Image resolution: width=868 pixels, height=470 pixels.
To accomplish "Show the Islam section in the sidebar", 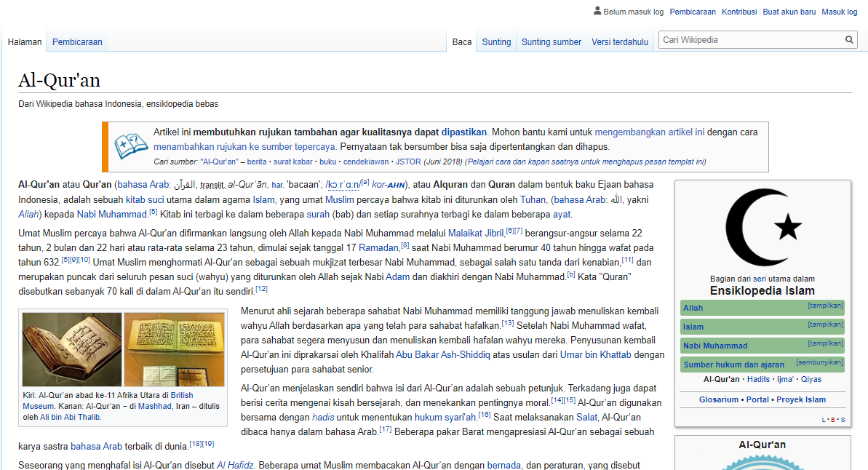I will point(825,324).
